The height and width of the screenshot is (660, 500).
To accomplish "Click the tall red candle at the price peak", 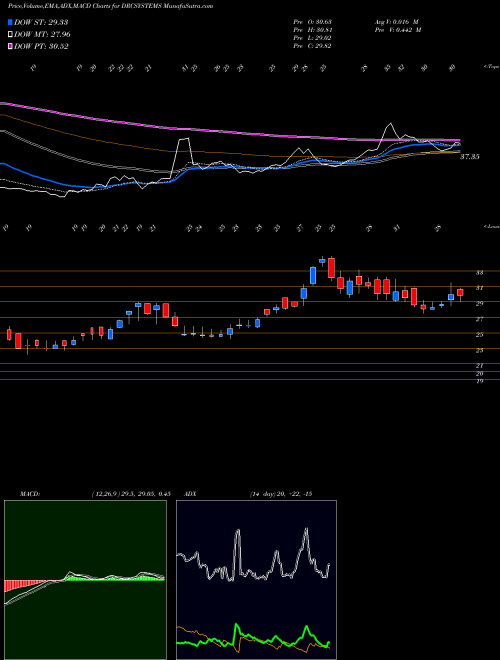I will 332,268.
